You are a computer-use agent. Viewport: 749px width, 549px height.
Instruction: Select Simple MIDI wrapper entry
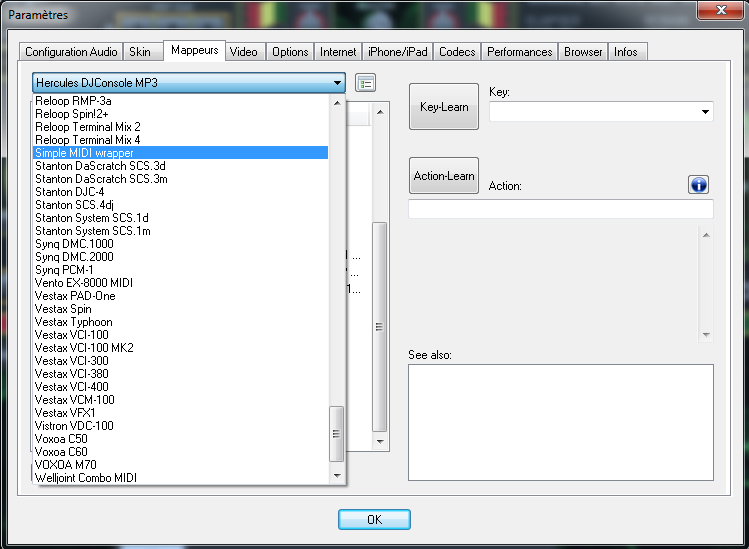(181, 153)
